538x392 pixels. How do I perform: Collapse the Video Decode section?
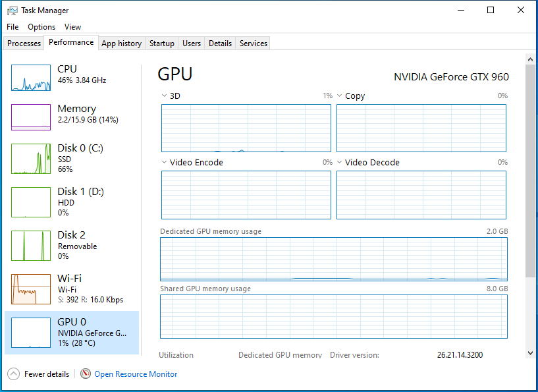pos(339,162)
